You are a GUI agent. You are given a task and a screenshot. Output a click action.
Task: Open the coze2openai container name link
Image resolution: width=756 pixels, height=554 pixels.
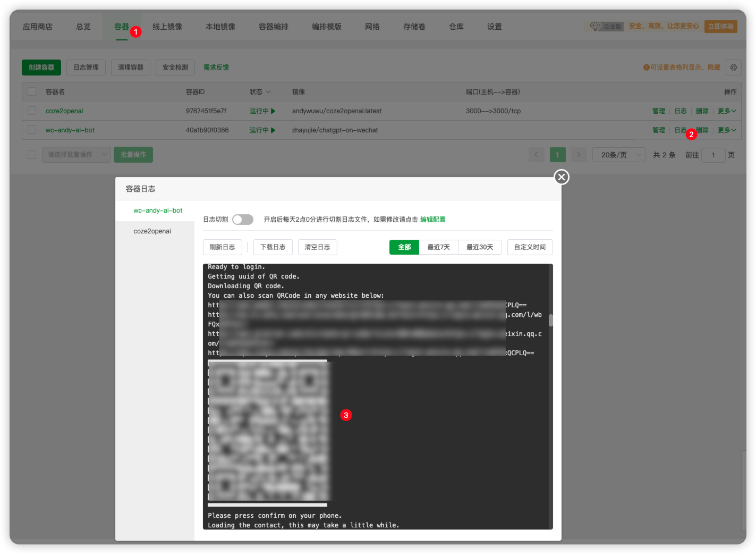(x=64, y=111)
